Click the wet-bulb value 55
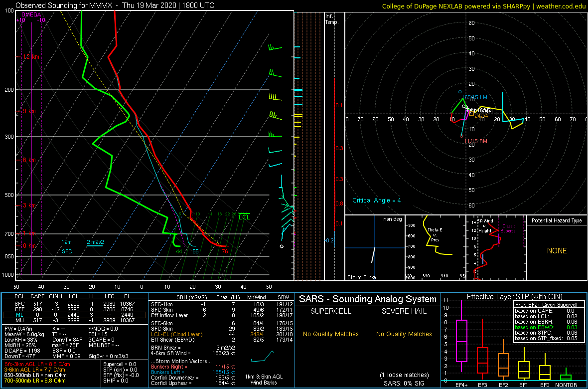588x389 pixels. pos(195,251)
